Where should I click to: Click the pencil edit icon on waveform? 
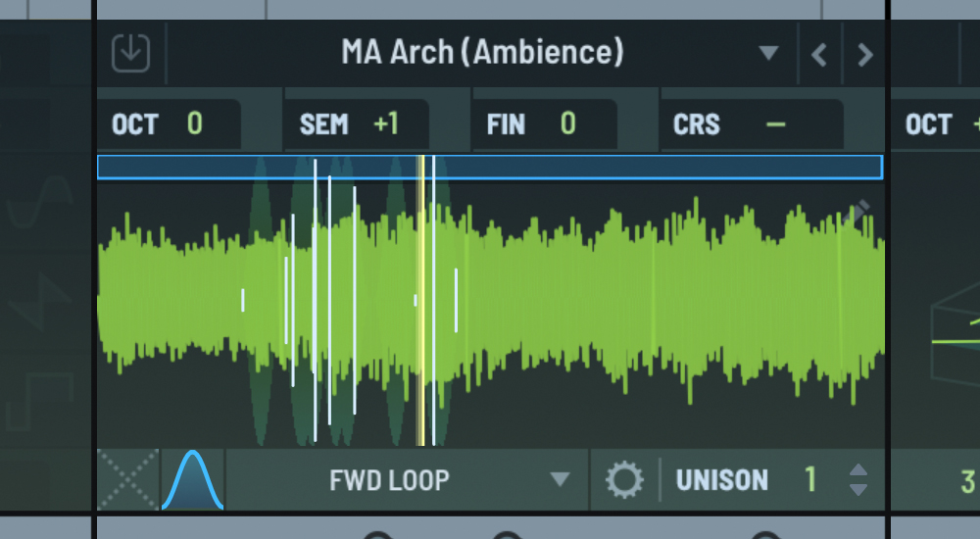pyautogui.click(x=858, y=212)
